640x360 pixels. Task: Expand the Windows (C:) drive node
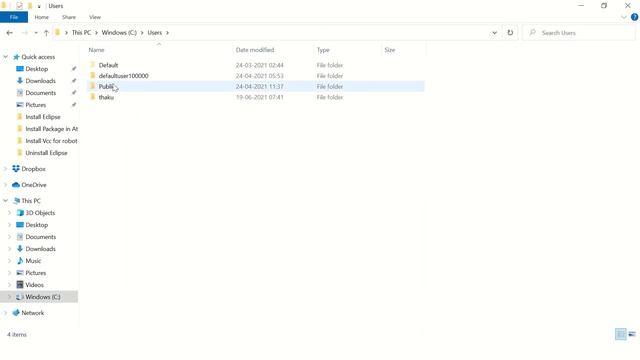[x=9, y=297]
